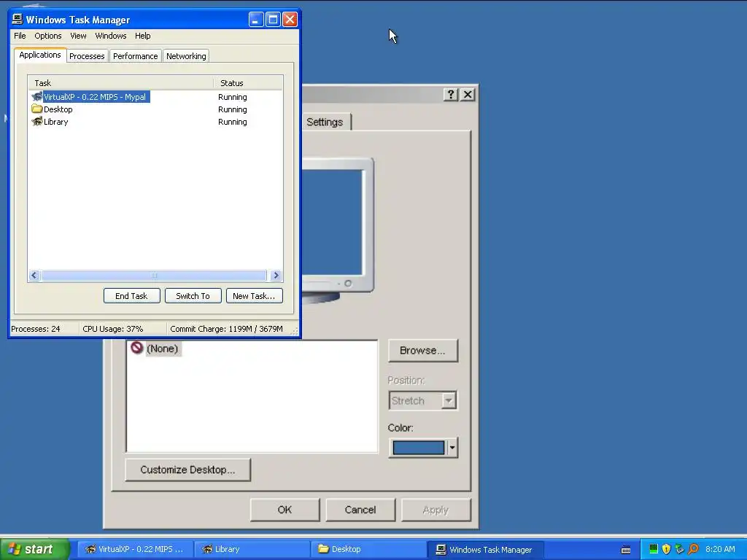This screenshot has height=560, width=747.
Task: Click the Windows Task Manager taskbar button
Action: (485, 549)
